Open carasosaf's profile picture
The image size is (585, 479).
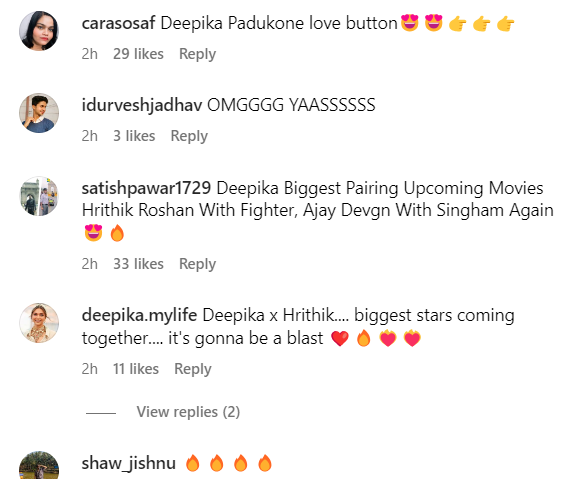click(39, 31)
